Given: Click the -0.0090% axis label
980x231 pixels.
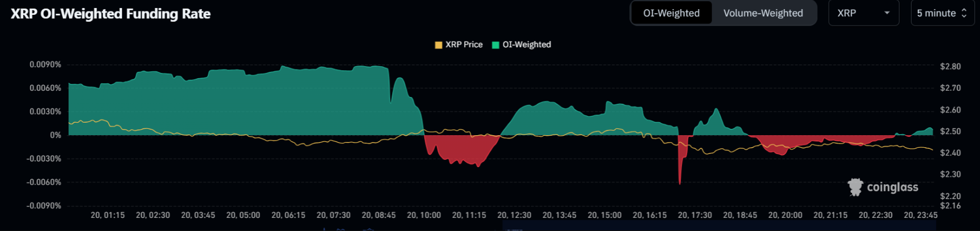Looking at the screenshot, I should point(43,205).
